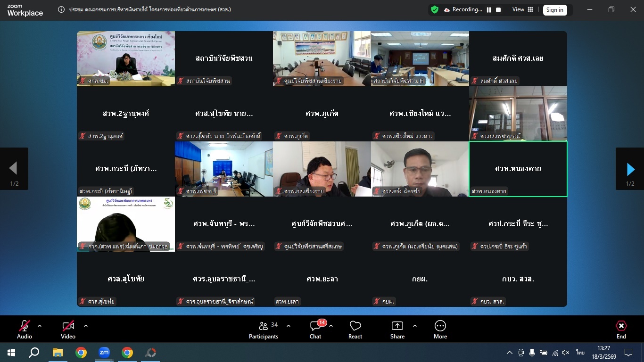This screenshot has height=362, width=644.
Task: Click the meeting info icon
Action: click(61, 9)
